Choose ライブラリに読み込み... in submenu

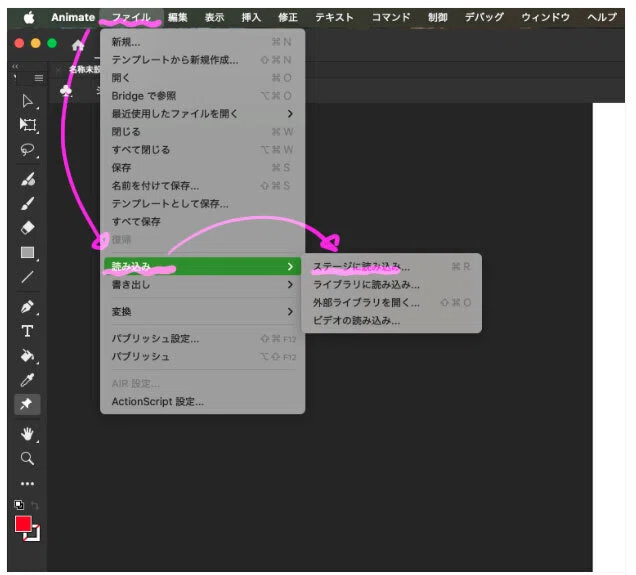(x=391, y=285)
